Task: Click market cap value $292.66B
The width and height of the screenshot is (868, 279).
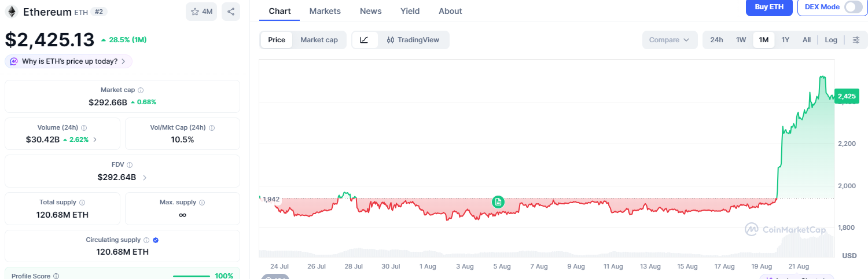Action: pos(108,102)
